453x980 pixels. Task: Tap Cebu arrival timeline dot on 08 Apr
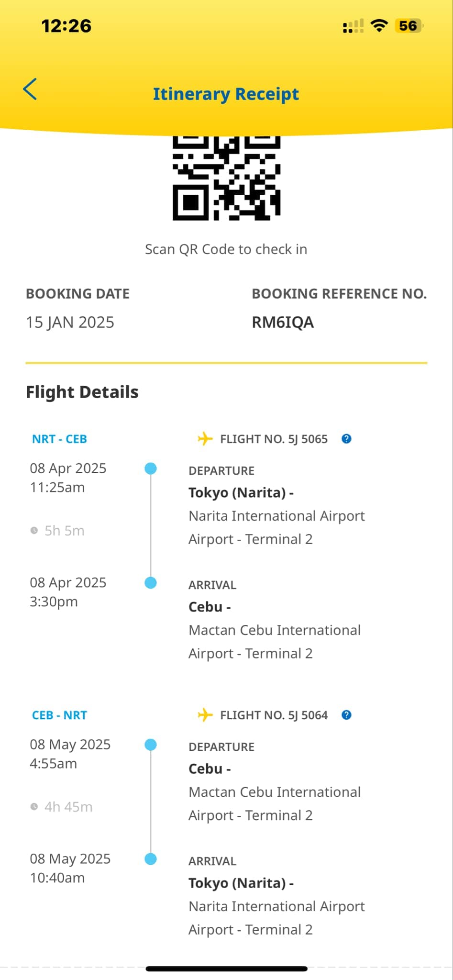[x=151, y=583]
